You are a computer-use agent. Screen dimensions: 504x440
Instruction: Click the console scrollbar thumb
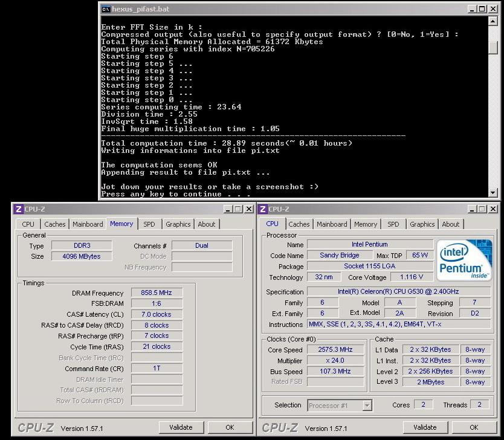pos(493,47)
